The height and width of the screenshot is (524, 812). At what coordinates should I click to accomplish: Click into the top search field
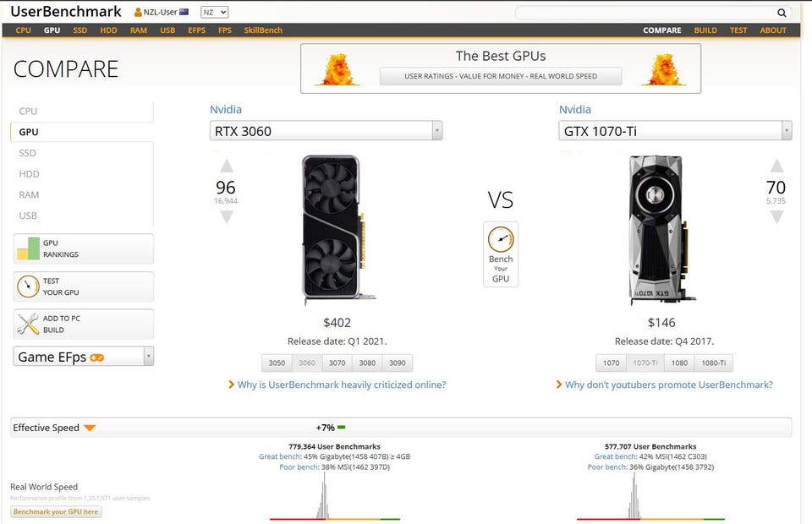coord(646,13)
